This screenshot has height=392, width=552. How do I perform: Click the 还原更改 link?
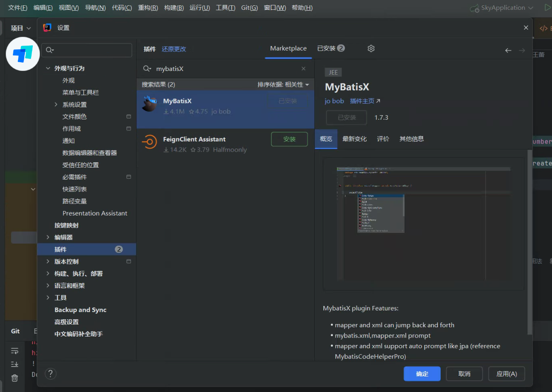(x=174, y=49)
